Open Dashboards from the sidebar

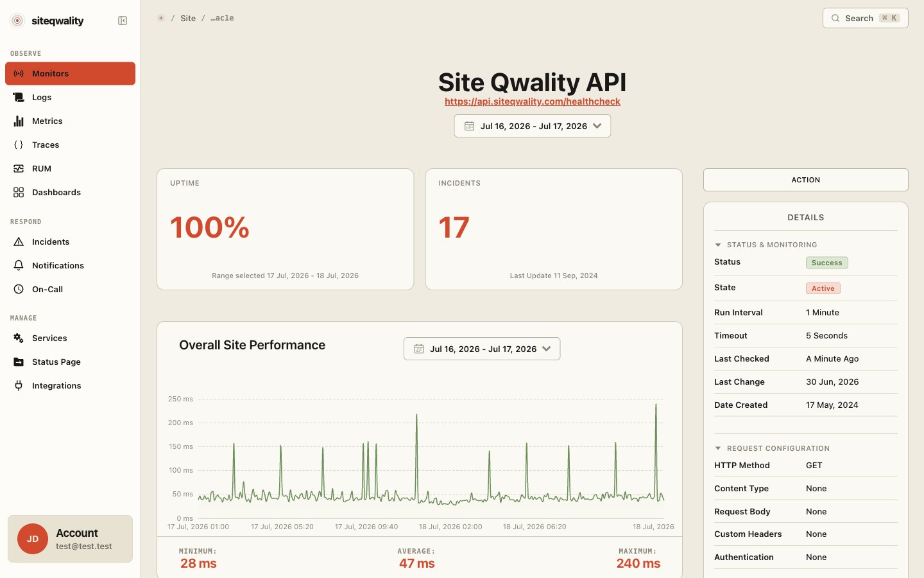pos(70,192)
